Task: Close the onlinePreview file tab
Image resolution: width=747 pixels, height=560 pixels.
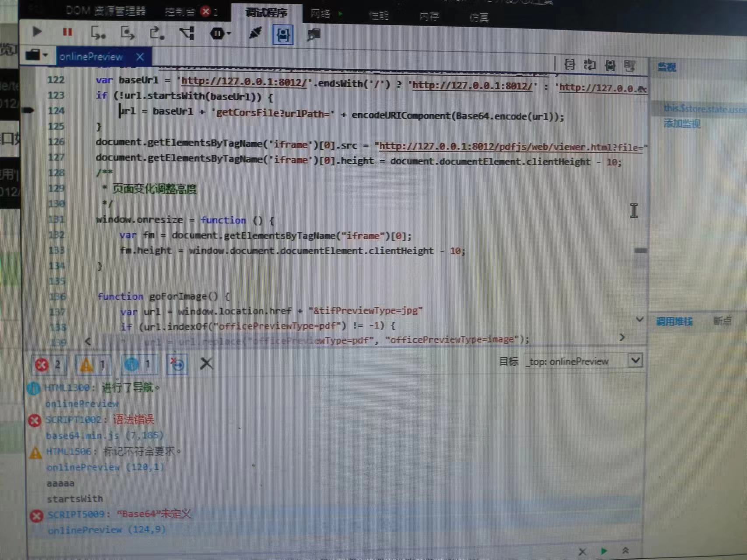Action: tap(140, 57)
